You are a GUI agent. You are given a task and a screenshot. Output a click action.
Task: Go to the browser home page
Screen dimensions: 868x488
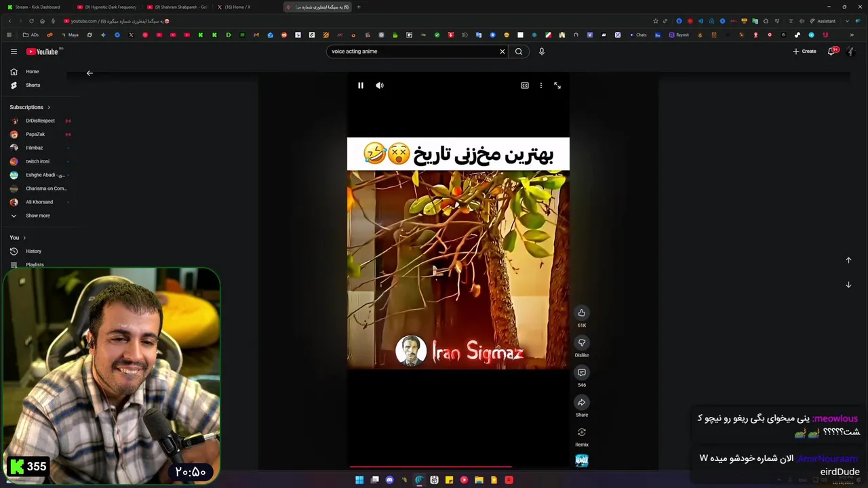click(x=42, y=21)
